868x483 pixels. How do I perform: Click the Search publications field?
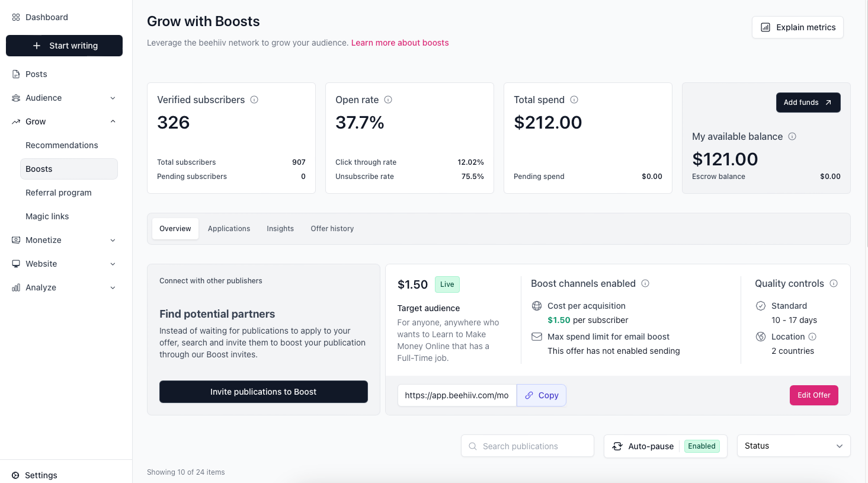point(527,446)
